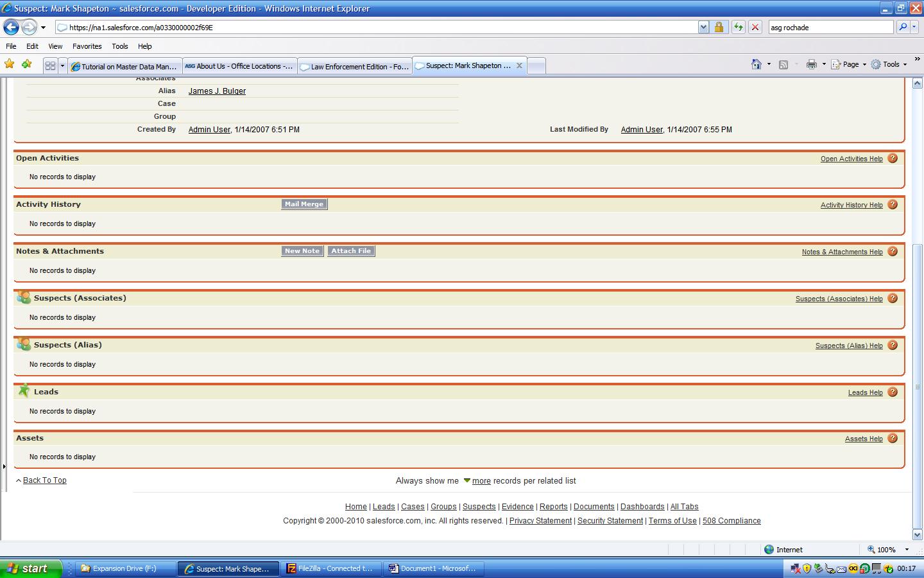Open the tab list dropdown arrow
924x578 pixels.
62,66
